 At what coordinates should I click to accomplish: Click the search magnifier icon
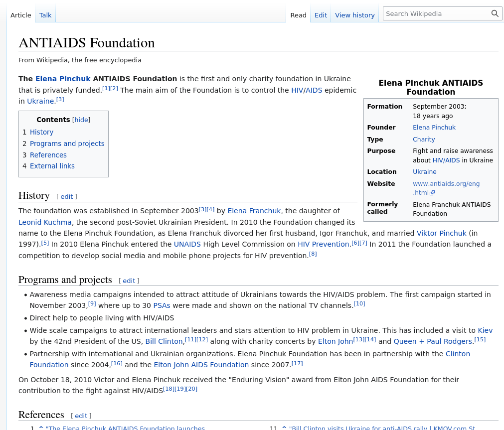pyautogui.click(x=495, y=13)
